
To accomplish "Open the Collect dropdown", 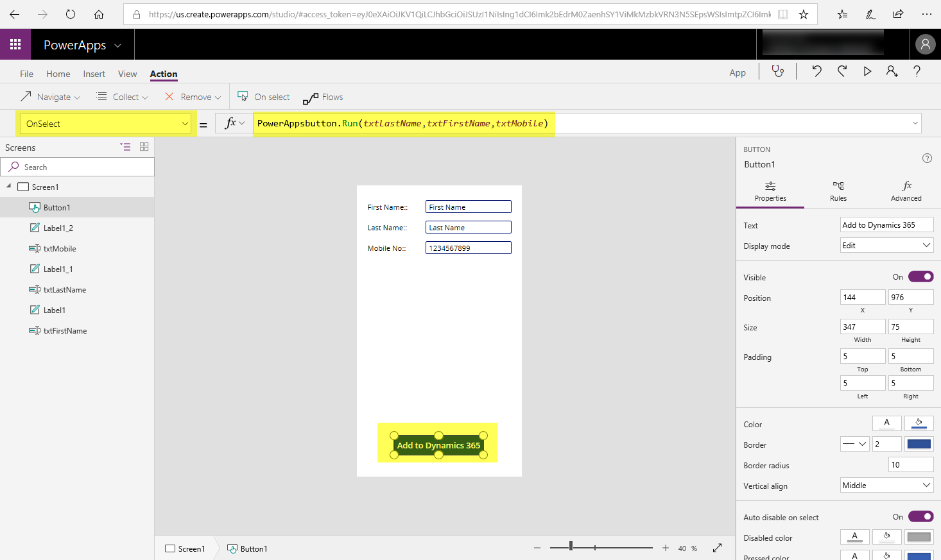I will point(122,97).
